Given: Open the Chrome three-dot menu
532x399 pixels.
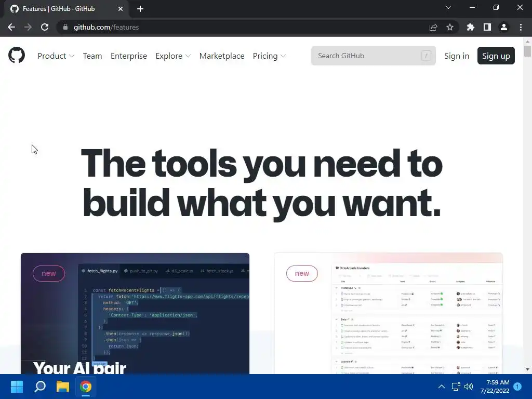Looking at the screenshot, I should pyautogui.click(x=521, y=27).
